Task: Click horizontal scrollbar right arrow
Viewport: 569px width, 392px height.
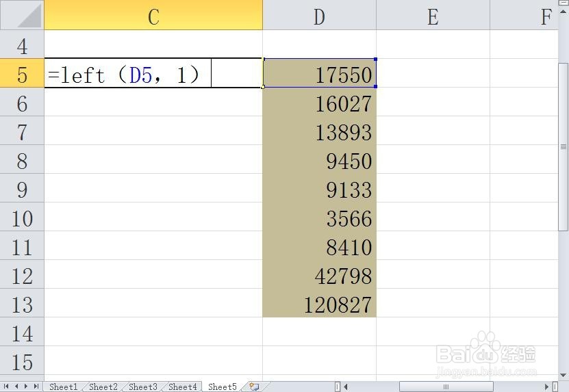Action: (547, 387)
